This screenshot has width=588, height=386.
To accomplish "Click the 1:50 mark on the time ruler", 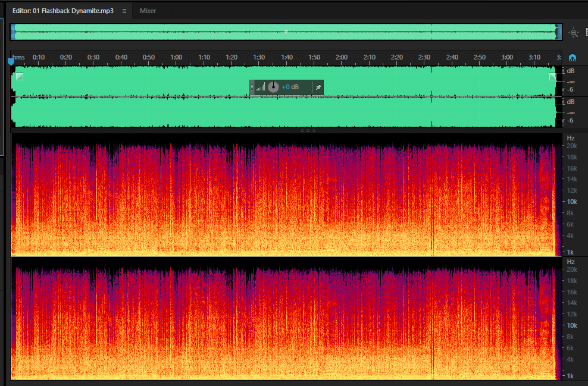I will click(x=314, y=57).
